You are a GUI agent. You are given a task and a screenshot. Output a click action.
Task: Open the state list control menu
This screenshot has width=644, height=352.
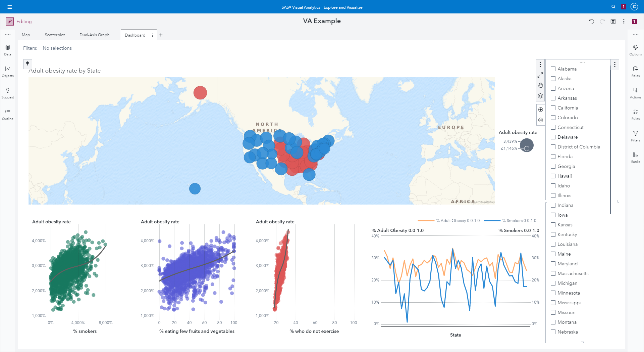(615, 64)
